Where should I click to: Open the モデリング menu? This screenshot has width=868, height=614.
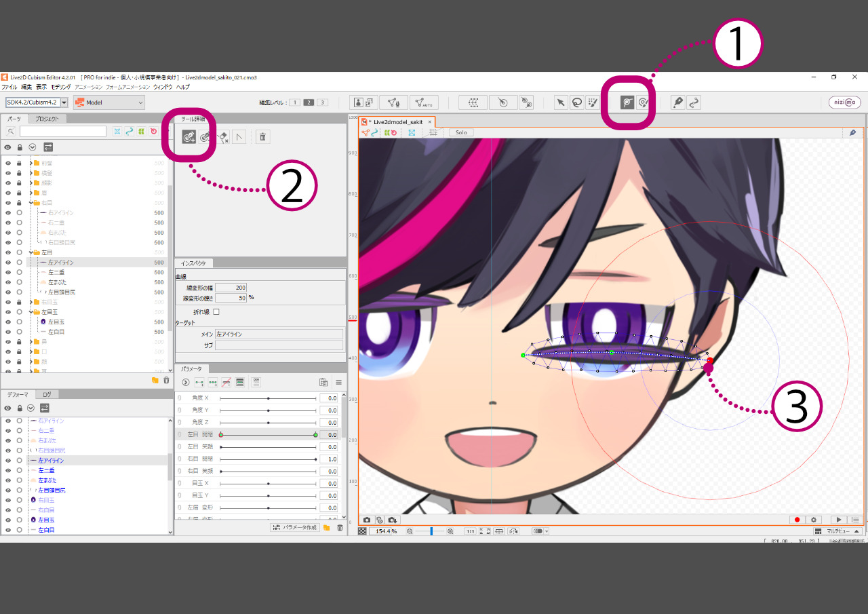pyautogui.click(x=61, y=88)
